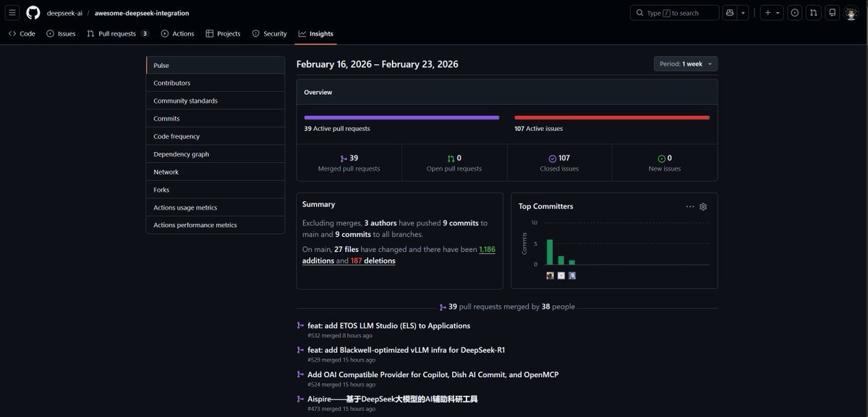Open Top Committers settings gear
This screenshot has width=868, height=417.
click(x=703, y=206)
